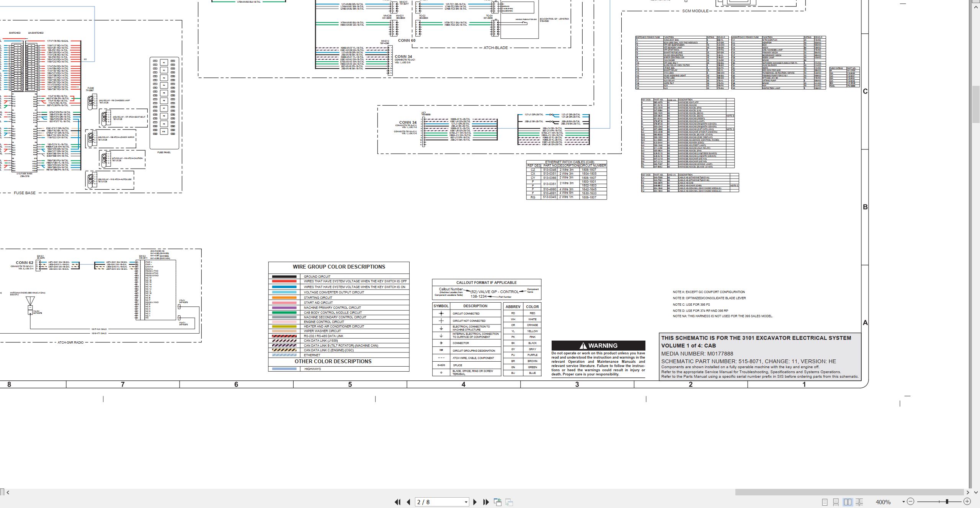The image size is (980, 508).
Task: Go to the next page
Action: 475,502
